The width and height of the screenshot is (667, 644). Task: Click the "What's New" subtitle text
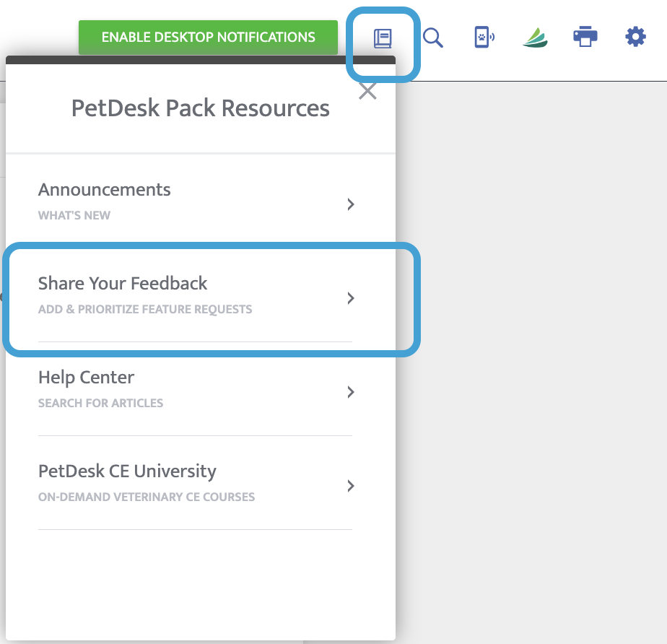[x=74, y=215]
